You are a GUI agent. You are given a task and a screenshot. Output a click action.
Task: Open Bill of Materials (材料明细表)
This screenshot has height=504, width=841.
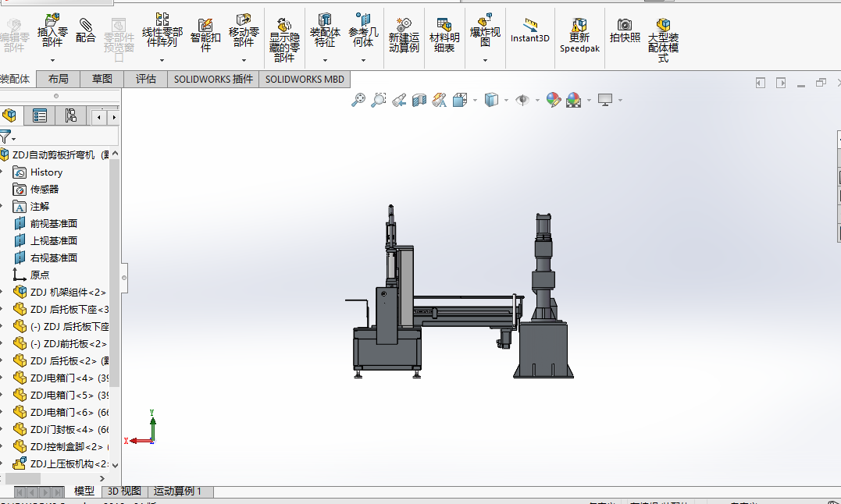[x=444, y=35]
